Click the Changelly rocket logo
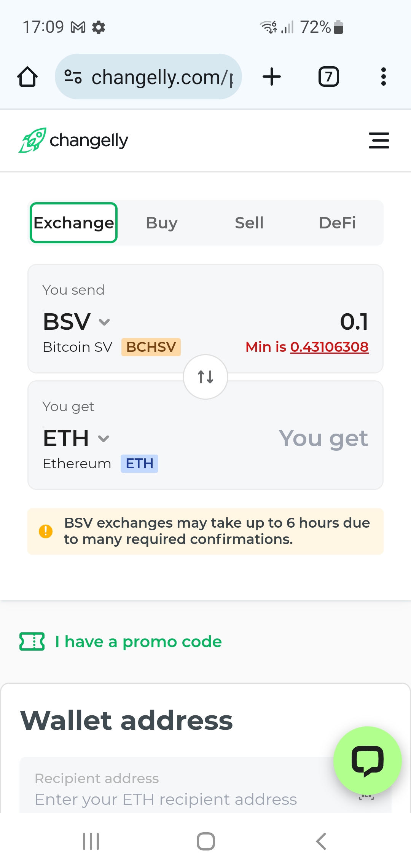This screenshot has height=868, width=411. point(33,140)
